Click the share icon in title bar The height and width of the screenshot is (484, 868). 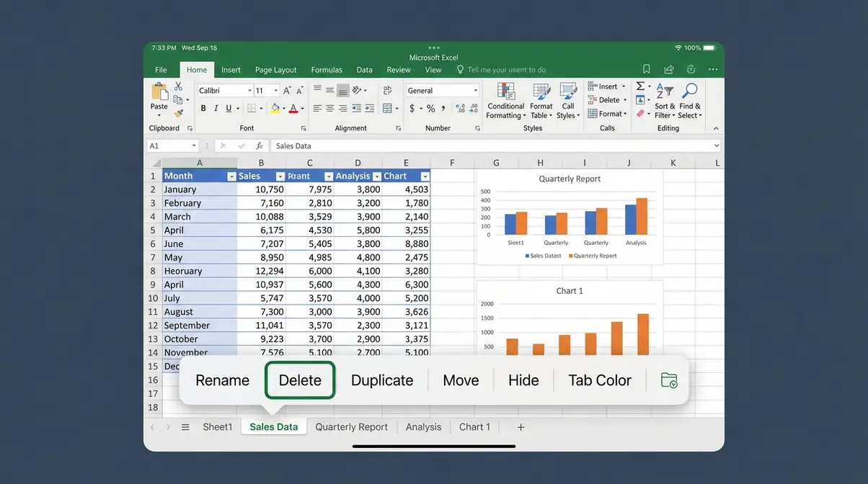(669, 70)
